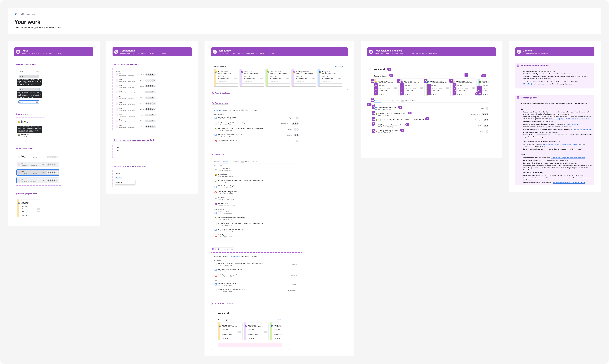609x364 pixels.
Task: Click My open work items on the Design team card
Action: (x=328, y=79)
